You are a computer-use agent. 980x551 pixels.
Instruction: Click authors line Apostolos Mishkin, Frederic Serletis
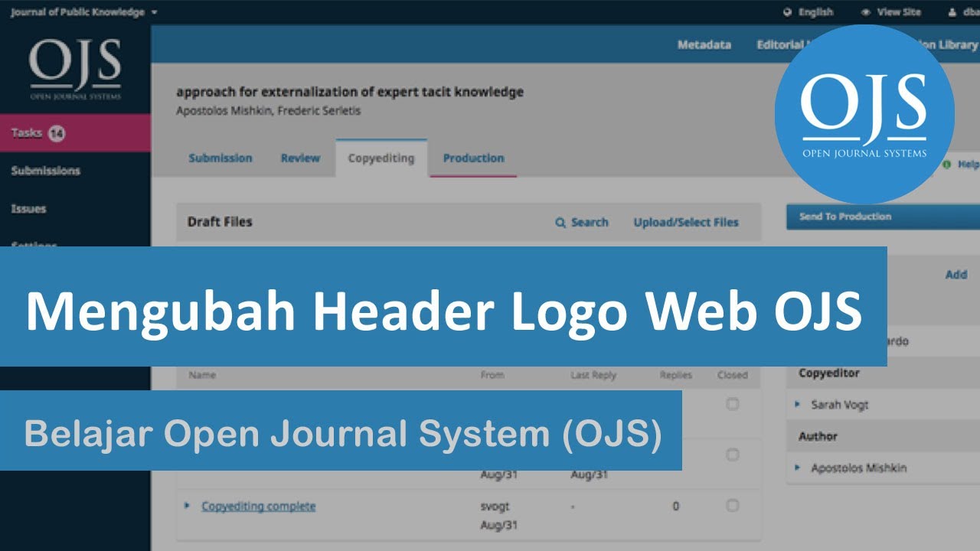click(x=268, y=111)
